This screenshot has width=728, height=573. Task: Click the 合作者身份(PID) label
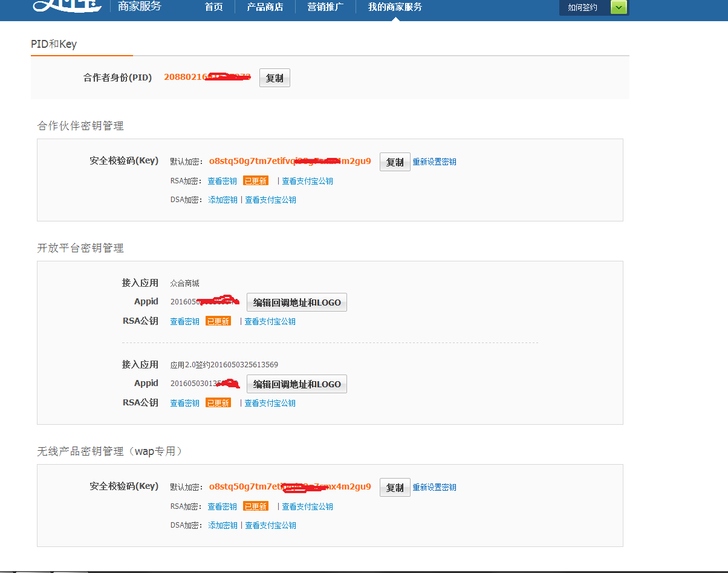(117, 77)
